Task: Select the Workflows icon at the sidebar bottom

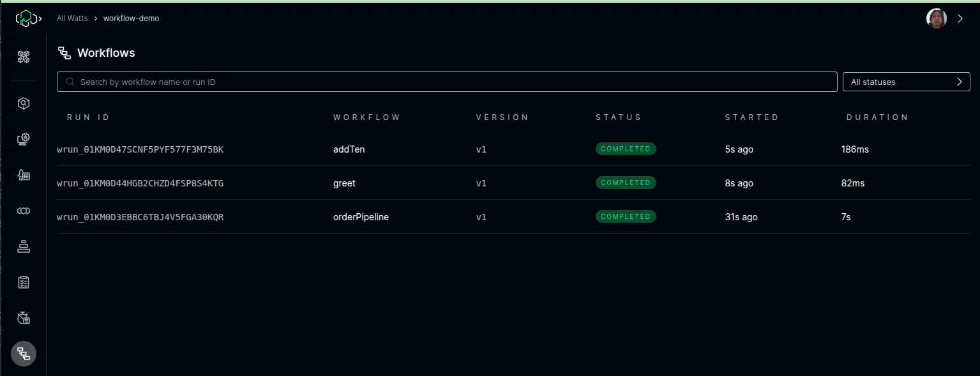Action: coord(24,353)
